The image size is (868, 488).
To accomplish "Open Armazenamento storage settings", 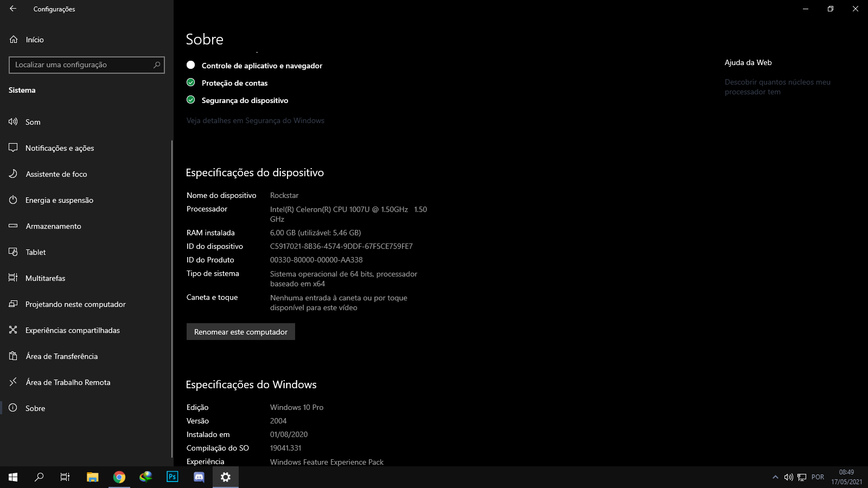I will (87, 226).
